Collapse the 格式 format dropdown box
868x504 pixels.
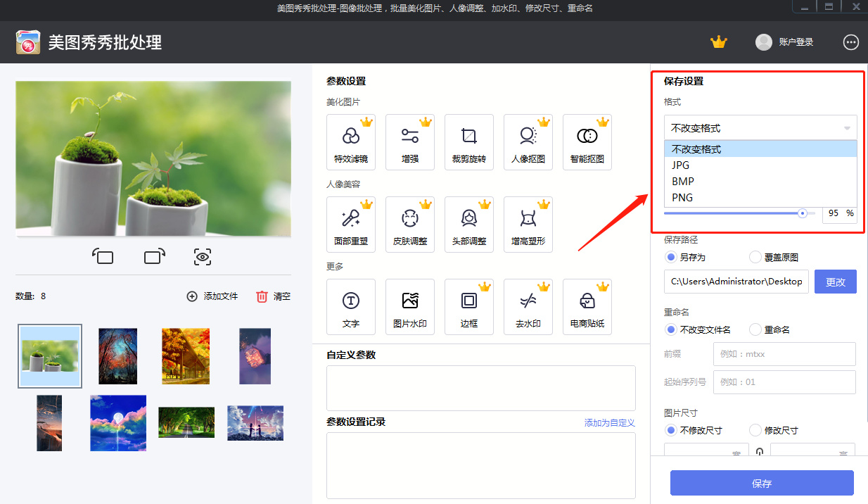[x=760, y=128]
